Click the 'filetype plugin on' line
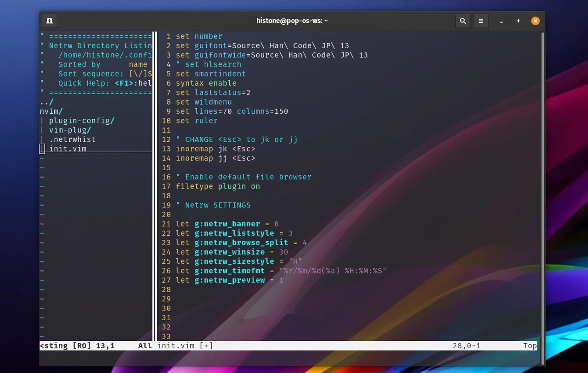 click(x=218, y=186)
